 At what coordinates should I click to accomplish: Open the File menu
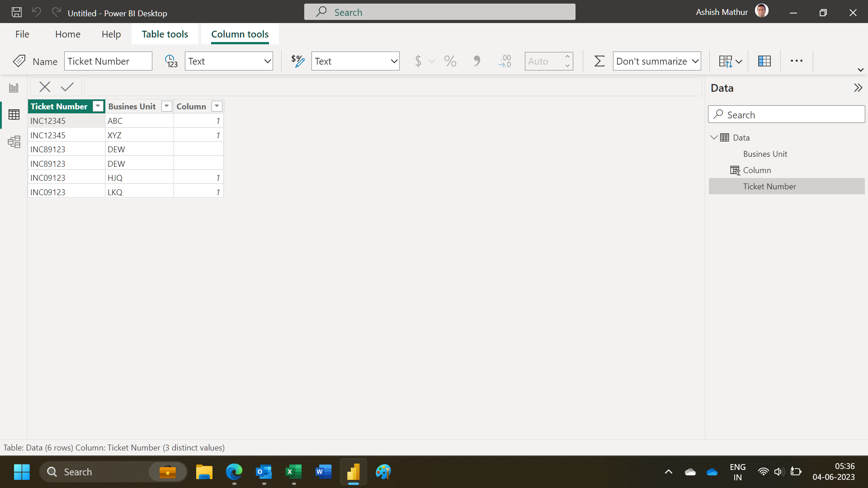click(22, 34)
